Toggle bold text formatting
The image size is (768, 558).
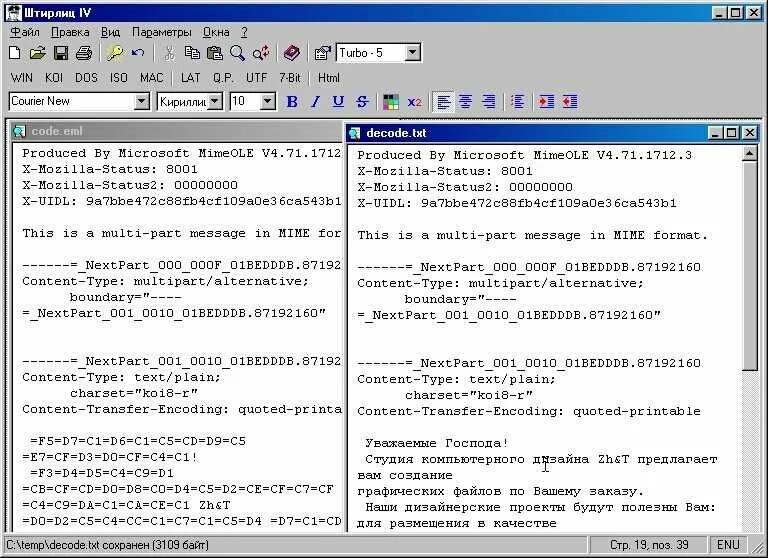[x=292, y=101]
